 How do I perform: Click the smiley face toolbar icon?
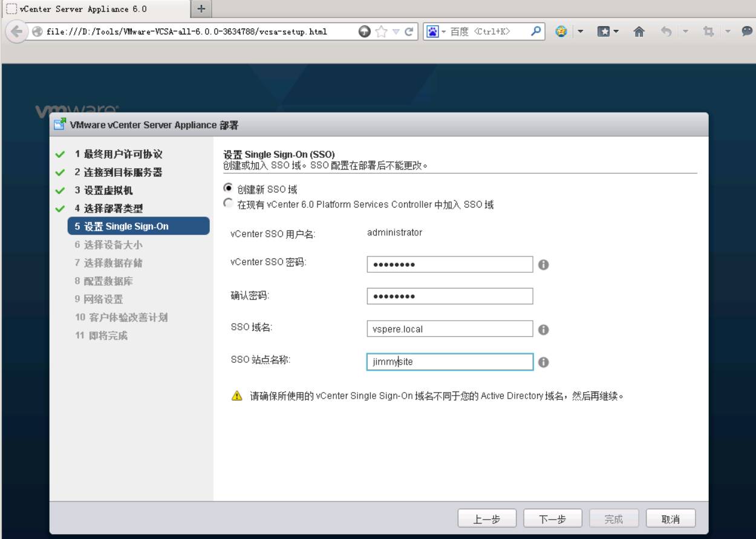point(561,31)
